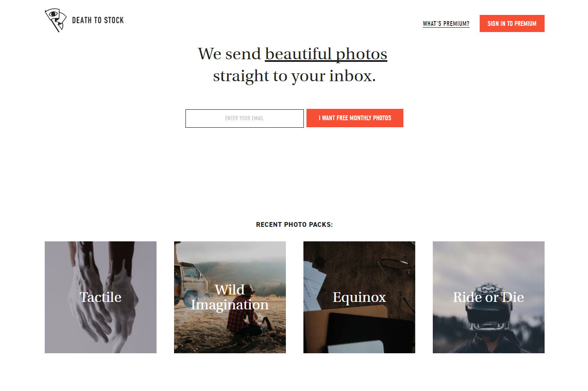588x391 pixels.
Task: Focus the Enter Your Email field
Action: 245,118
